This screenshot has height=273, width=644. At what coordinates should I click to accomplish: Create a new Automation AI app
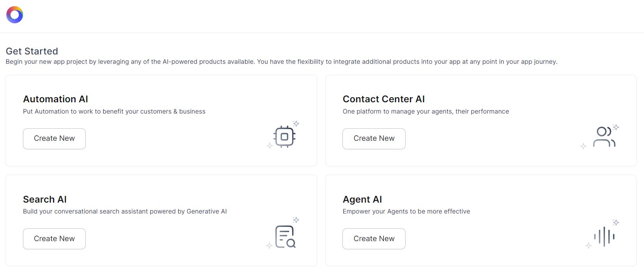[x=54, y=139]
